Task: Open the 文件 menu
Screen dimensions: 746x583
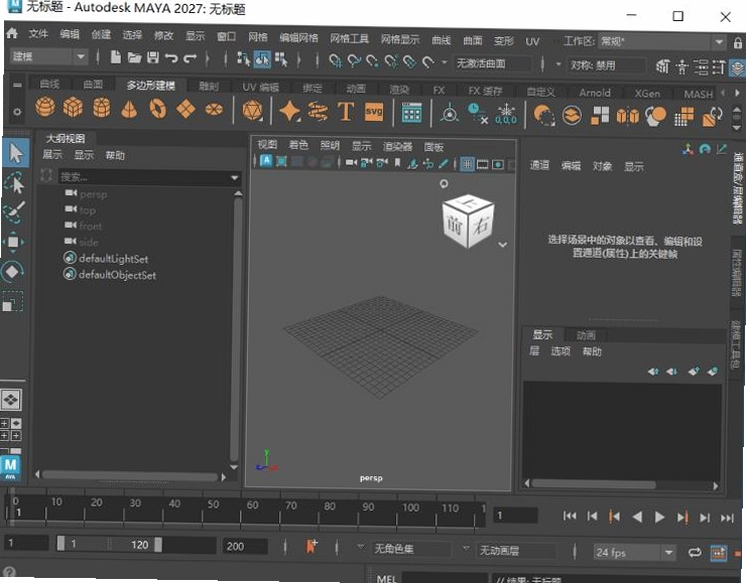Action: [38, 33]
